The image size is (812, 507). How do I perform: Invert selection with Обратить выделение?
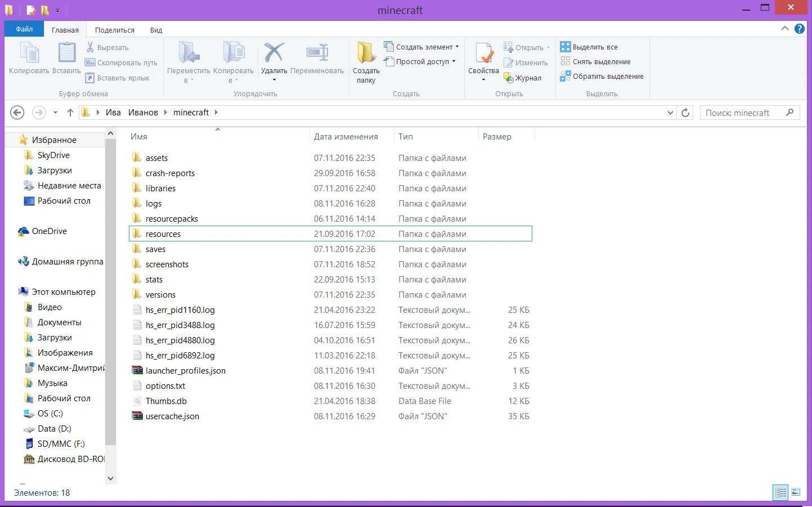[x=602, y=76]
